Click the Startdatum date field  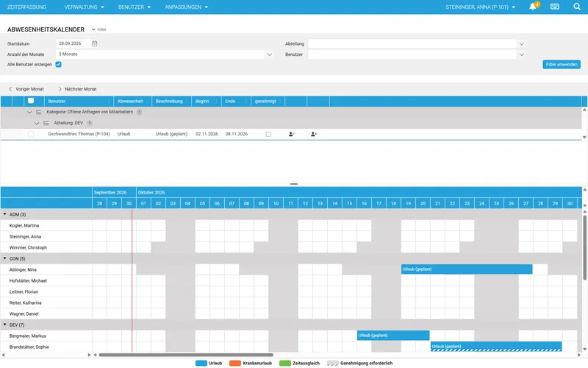(x=72, y=43)
